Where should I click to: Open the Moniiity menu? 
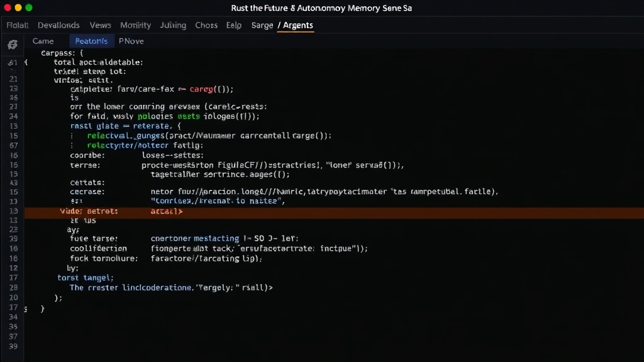click(x=136, y=25)
